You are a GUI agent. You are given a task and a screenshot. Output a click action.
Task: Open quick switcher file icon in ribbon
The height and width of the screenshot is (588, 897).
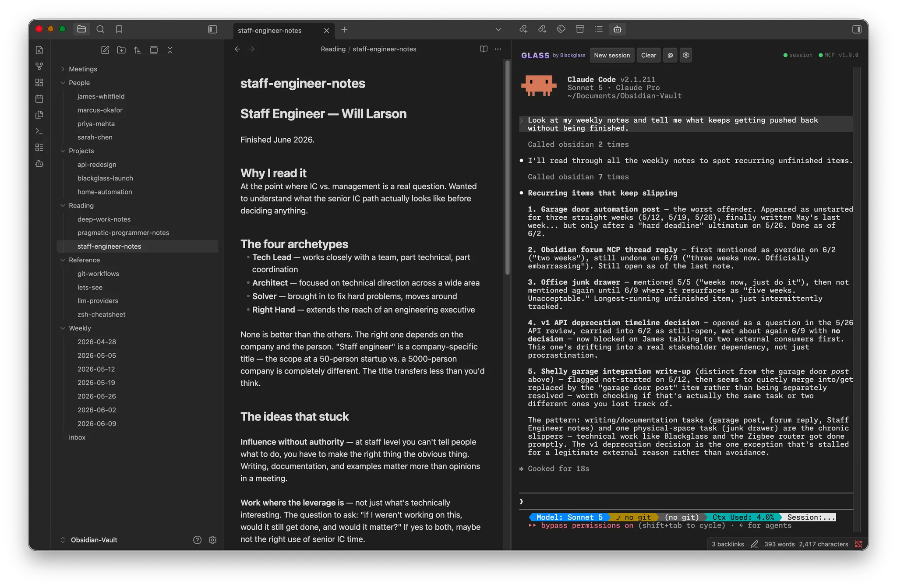click(x=39, y=50)
